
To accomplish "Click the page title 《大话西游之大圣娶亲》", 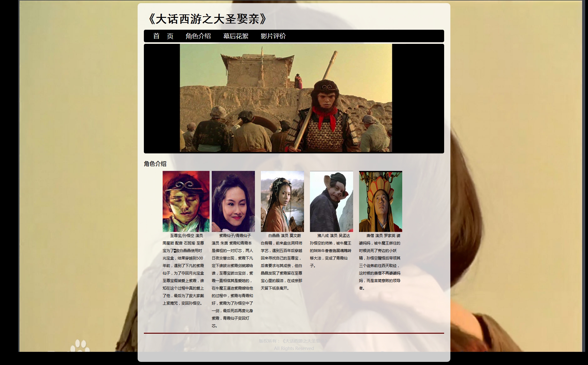I will (207, 19).
